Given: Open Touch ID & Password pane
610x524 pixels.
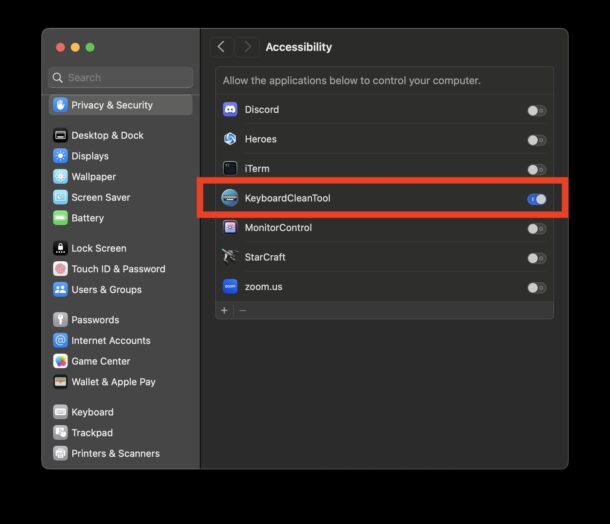Looking at the screenshot, I should [117, 269].
